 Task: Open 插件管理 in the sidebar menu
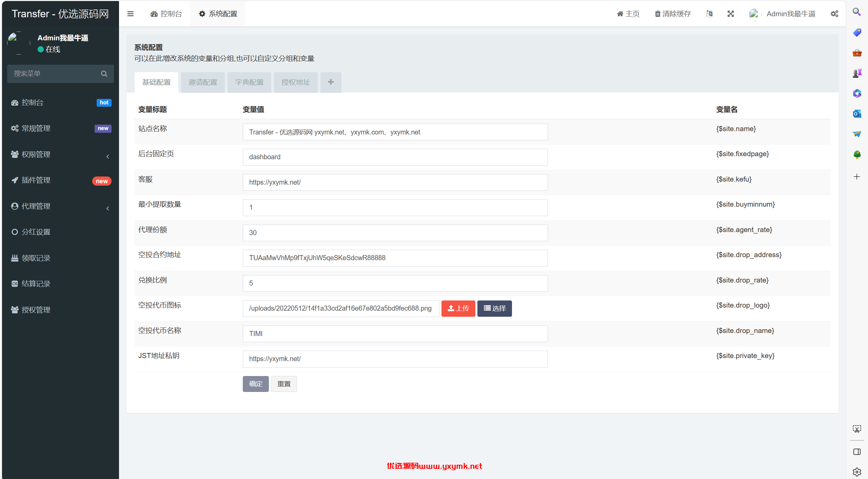click(61, 180)
